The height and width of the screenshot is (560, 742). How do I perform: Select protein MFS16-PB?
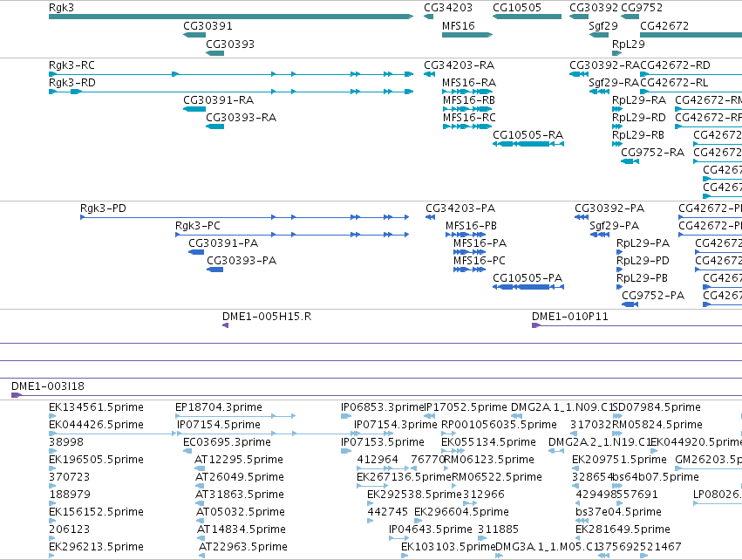click(466, 235)
